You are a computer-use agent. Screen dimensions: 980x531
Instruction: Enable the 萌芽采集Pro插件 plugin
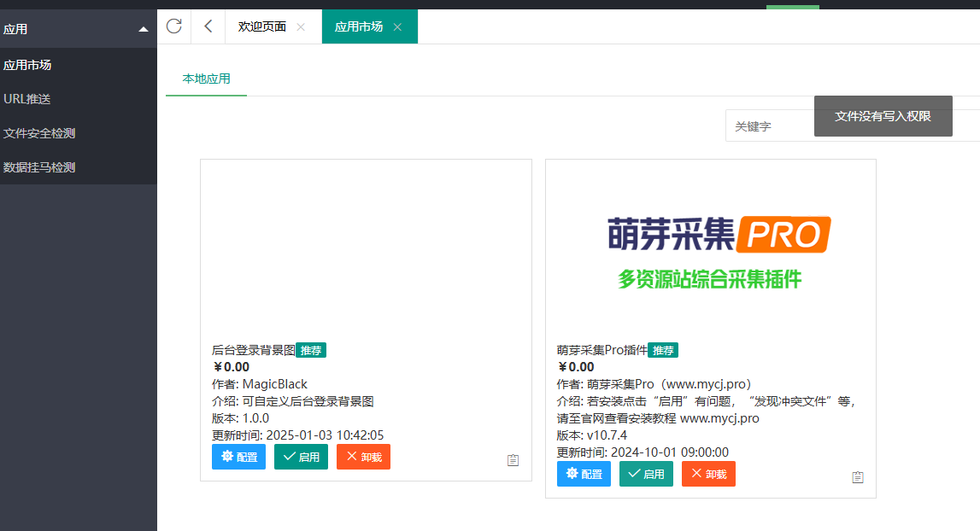(646, 474)
